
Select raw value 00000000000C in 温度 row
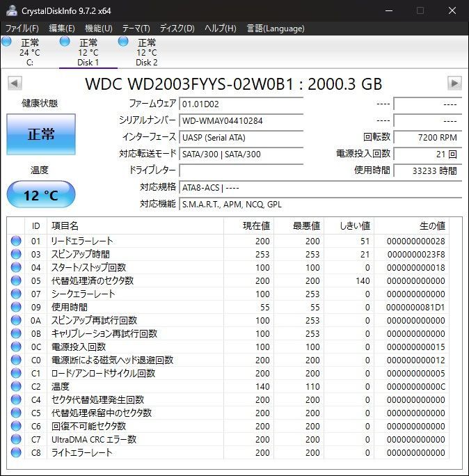tap(416, 387)
